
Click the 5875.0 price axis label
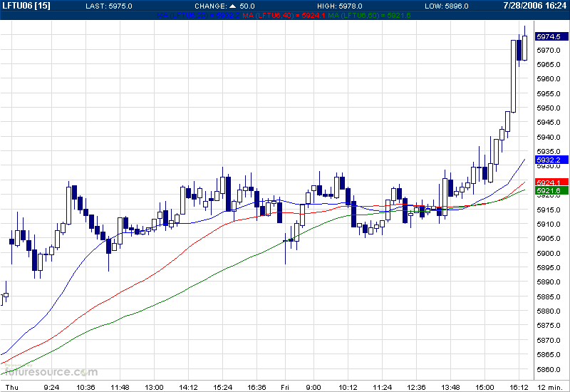(549, 325)
